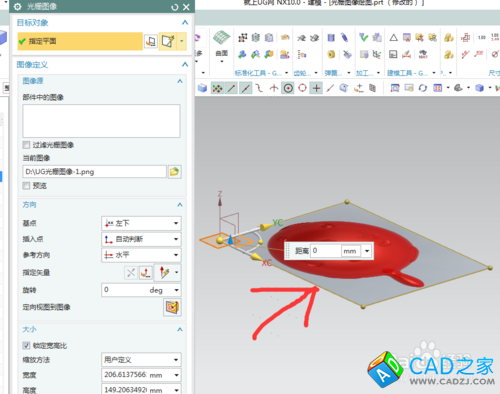This screenshot has width=500, height=394.
Task: Click the triangle modeling tool icon
Action: 394,37
